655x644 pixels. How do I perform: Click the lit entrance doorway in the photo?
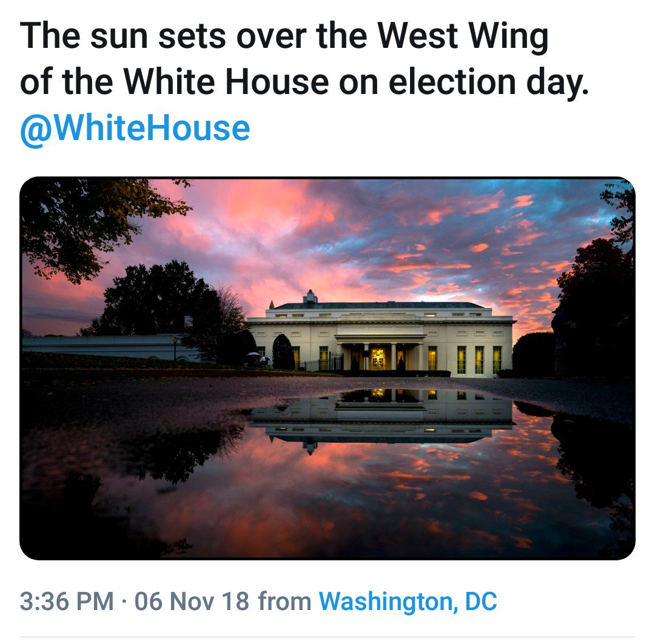click(x=378, y=358)
